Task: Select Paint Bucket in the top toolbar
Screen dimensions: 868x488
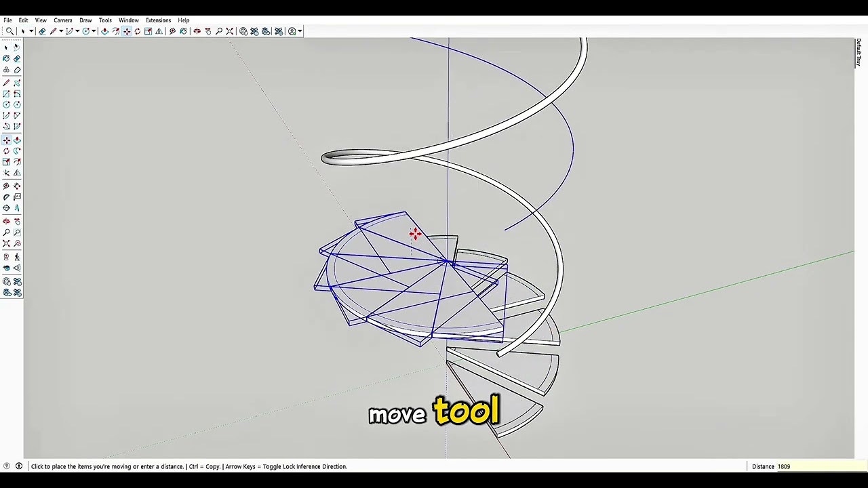Action: pyautogui.click(x=183, y=31)
